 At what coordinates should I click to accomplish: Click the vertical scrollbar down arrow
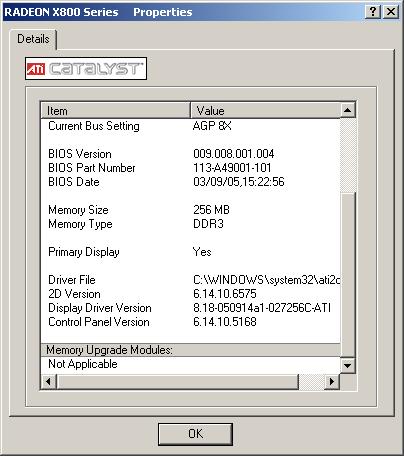pyautogui.click(x=348, y=366)
